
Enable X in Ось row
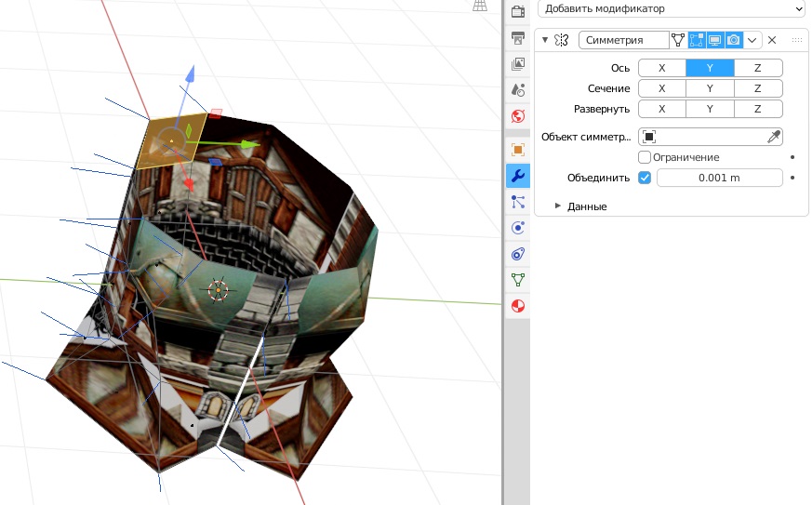(662, 68)
